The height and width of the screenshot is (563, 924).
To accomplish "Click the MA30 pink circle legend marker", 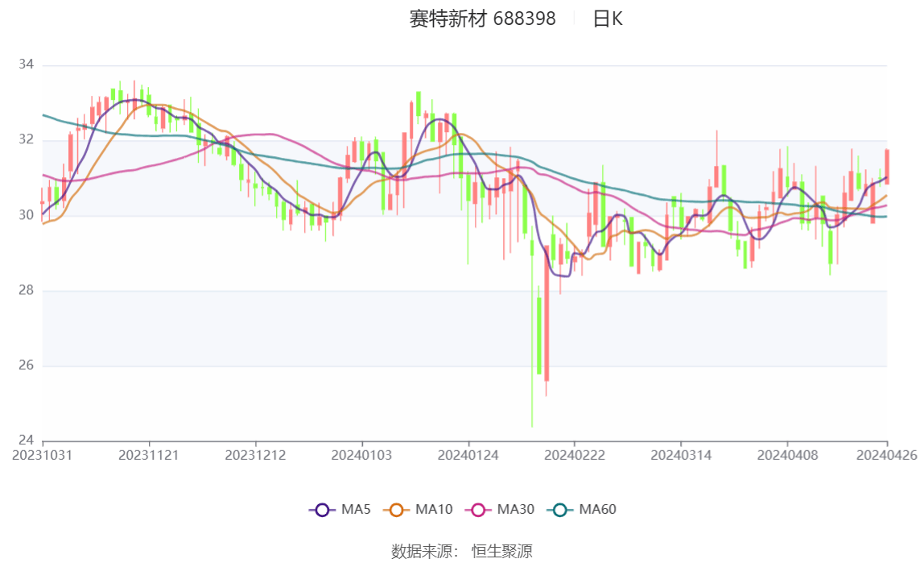I will tap(479, 510).
